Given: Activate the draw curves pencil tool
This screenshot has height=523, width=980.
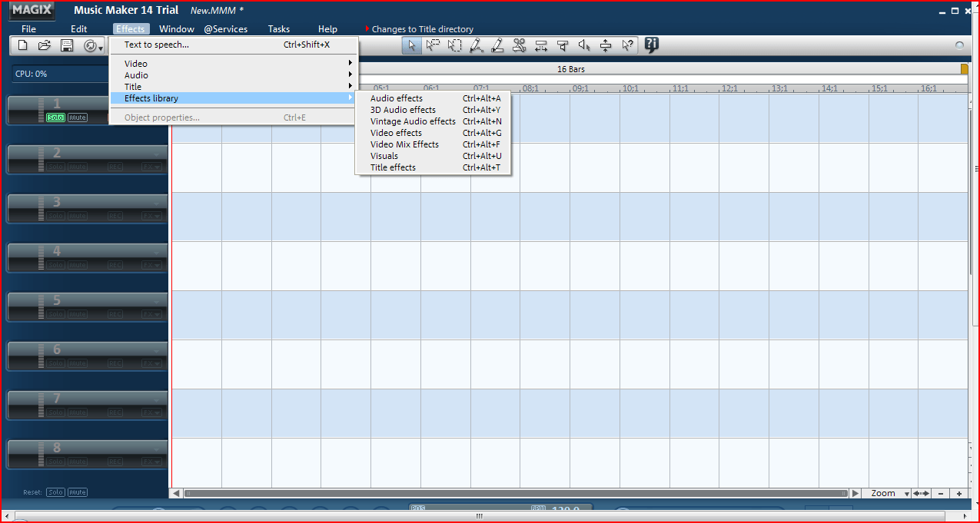Looking at the screenshot, I should click(x=476, y=45).
